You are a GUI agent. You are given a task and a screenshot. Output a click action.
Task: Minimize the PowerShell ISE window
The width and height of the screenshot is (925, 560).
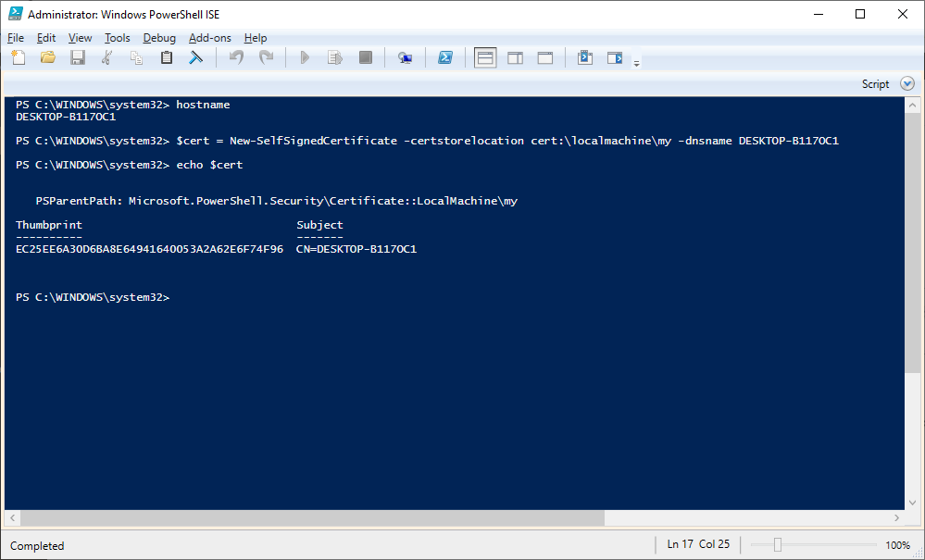click(x=819, y=14)
